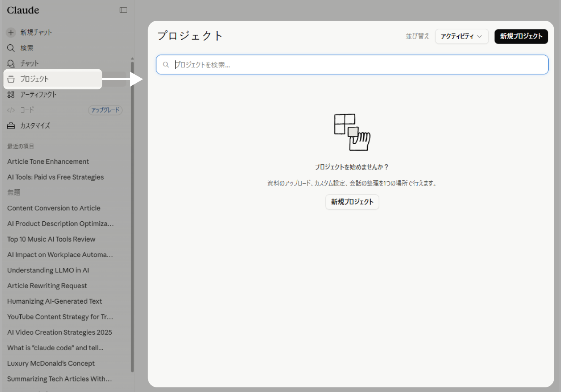Open カスタマイズ via its toolbox icon
561x392 pixels.
11,126
